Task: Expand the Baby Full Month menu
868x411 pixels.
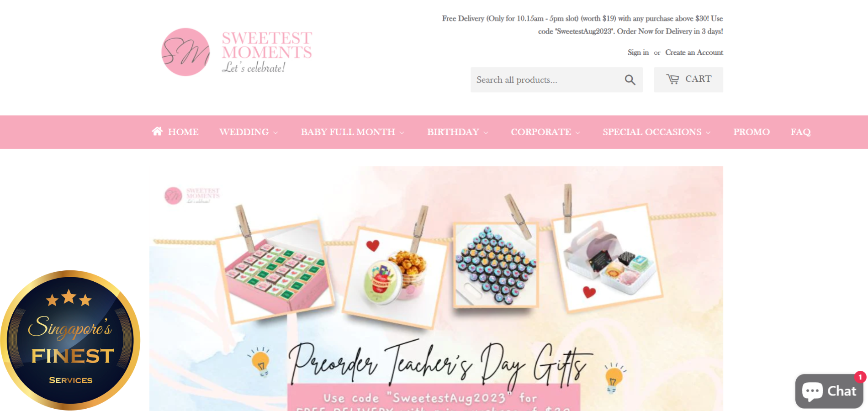Action: coord(353,132)
